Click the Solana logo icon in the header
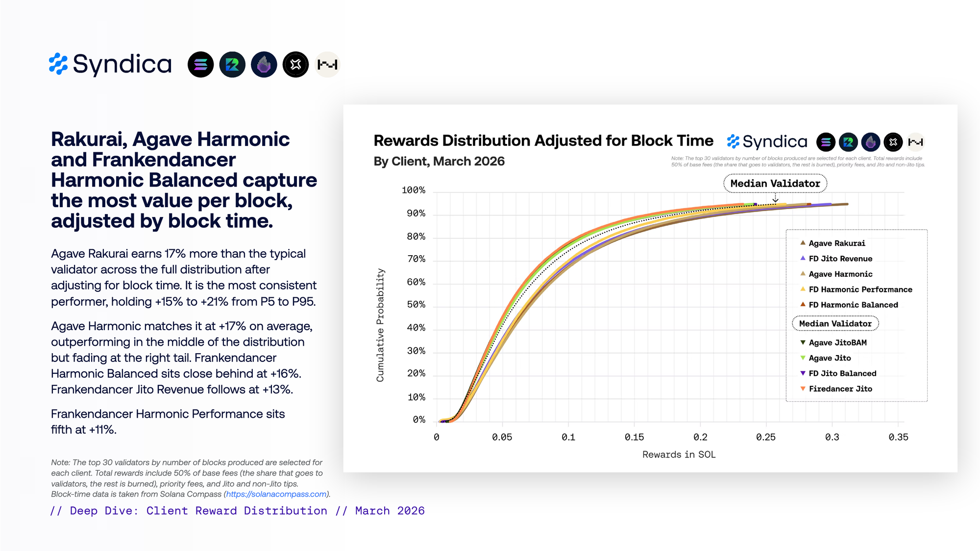 coord(200,64)
